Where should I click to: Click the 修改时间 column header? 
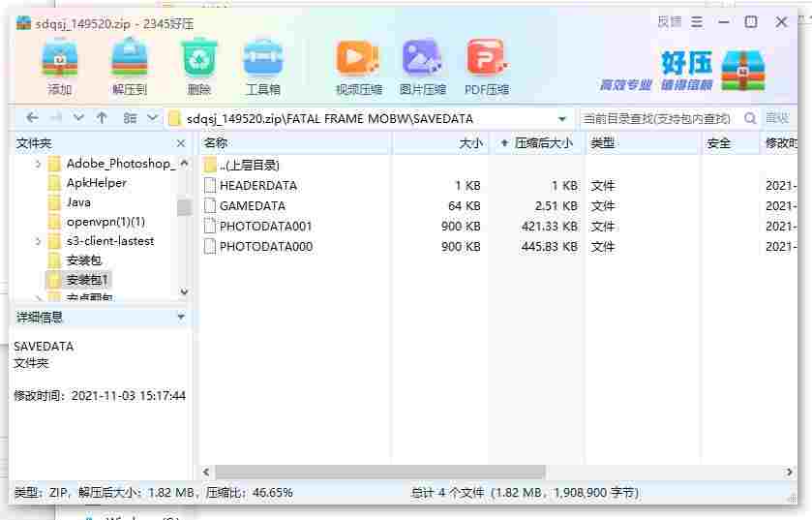(x=781, y=143)
